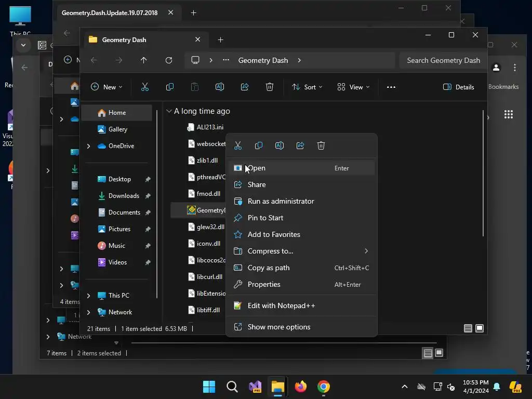Screen dimensions: 532x399
Task: Expand This PC in navigation pane
Action: click(x=88, y=296)
